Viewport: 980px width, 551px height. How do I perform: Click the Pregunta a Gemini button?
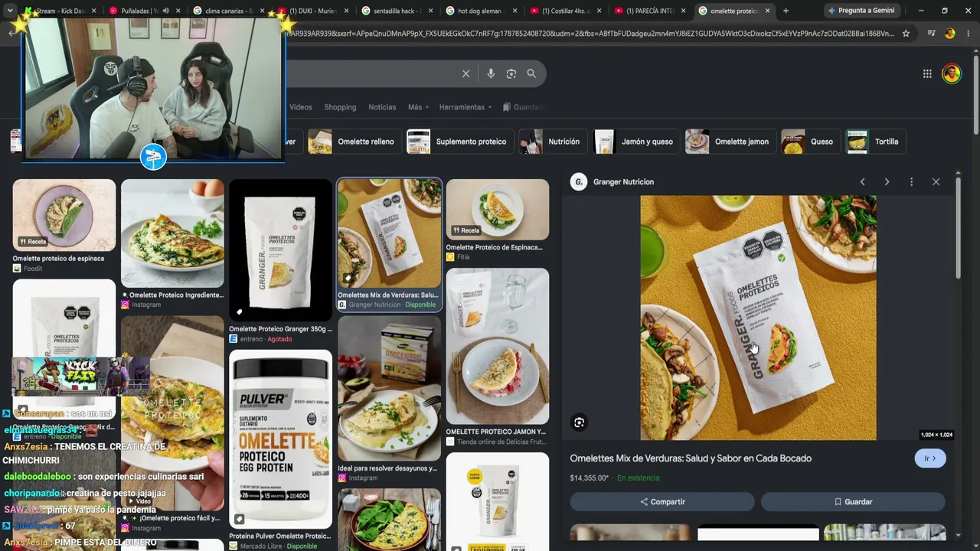[x=861, y=11]
